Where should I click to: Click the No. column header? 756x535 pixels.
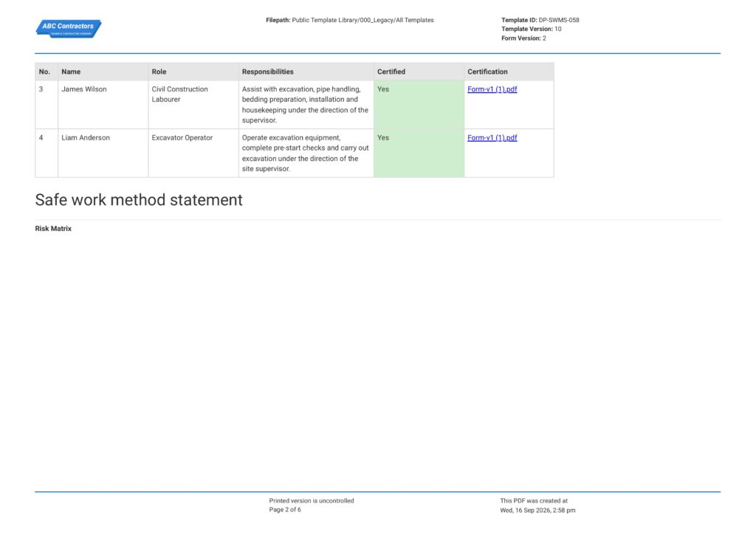tap(47, 72)
